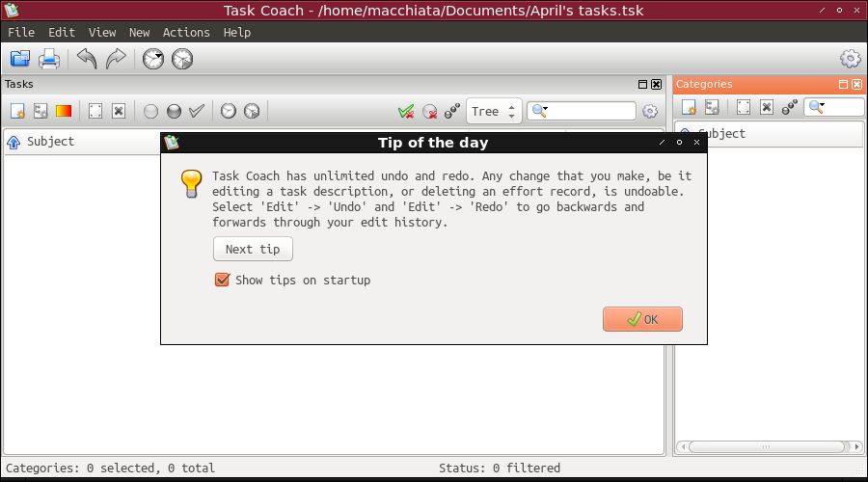
Task: Open the Help menu
Action: click(x=237, y=32)
